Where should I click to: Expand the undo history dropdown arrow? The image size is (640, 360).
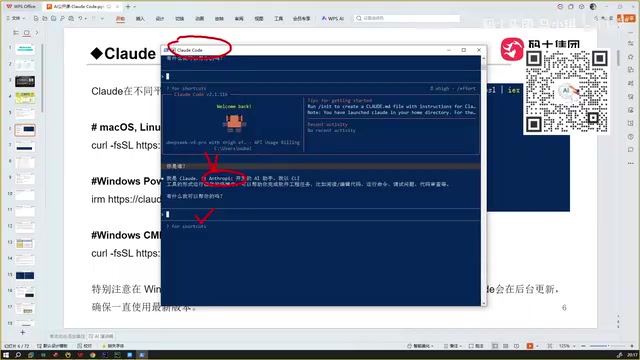[86, 18]
